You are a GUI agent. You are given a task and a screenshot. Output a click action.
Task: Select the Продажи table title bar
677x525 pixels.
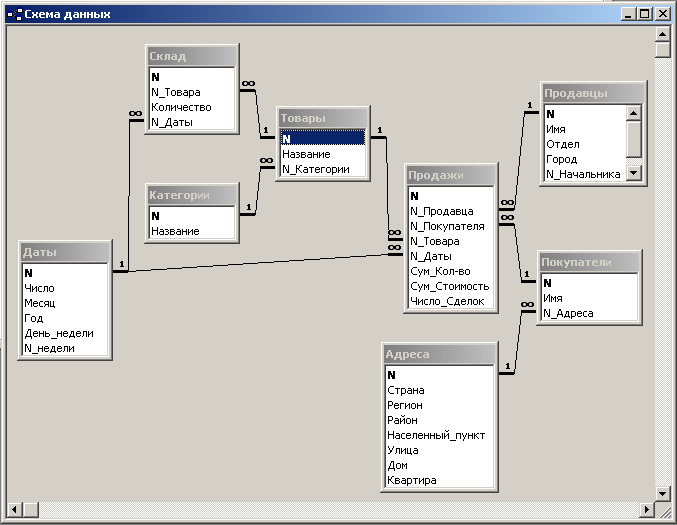coord(451,175)
